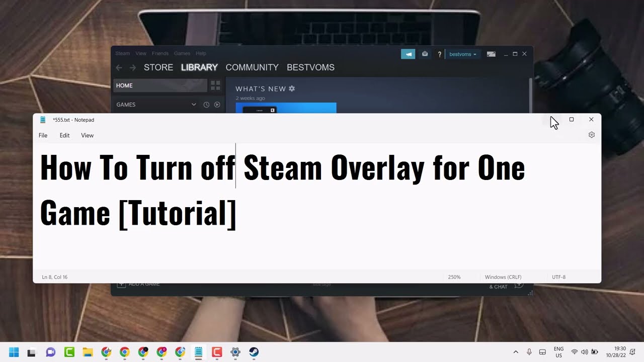644x362 pixels.
Task: Click the Steam question mark help icon
Action: tap(439, 54)
